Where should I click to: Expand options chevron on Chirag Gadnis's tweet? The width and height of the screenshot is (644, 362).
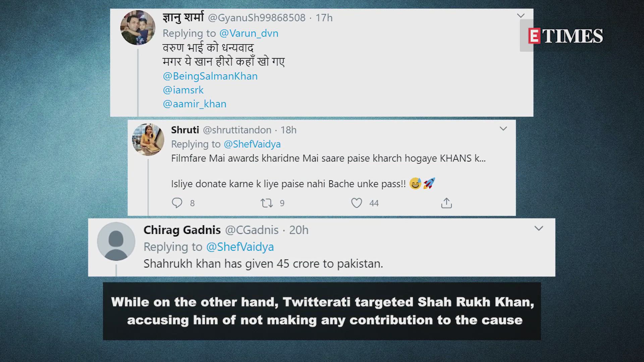(539, 229)
